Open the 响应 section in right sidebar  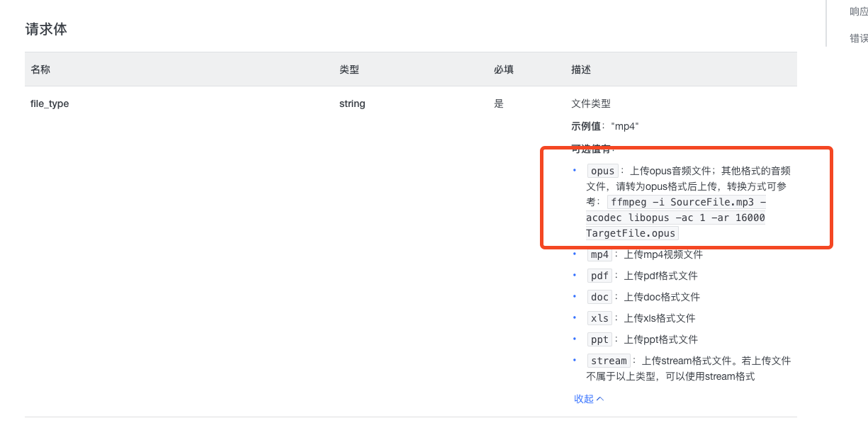click(857, 11)
